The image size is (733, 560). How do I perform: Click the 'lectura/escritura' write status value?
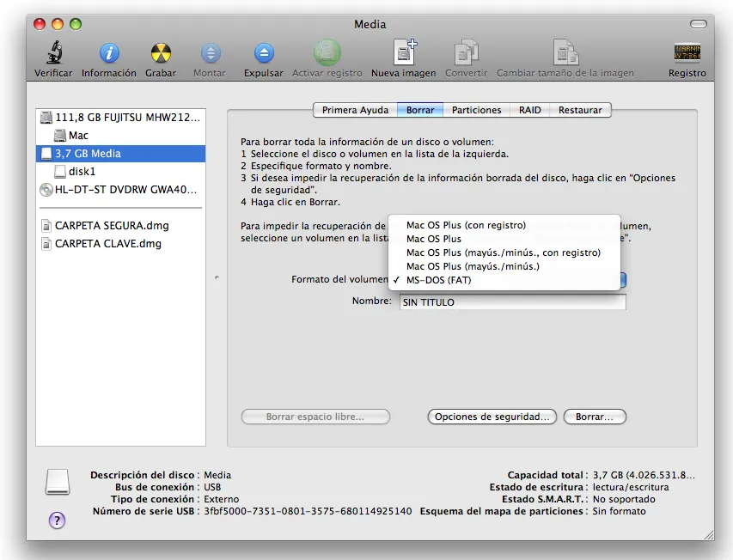(x=631, y=487)
